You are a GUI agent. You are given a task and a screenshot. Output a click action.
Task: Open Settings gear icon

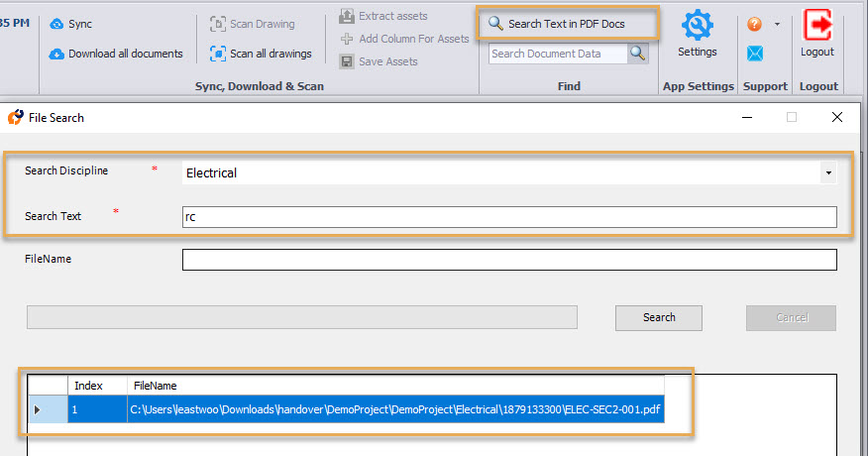pyautogui.click(x=698, y=26)
